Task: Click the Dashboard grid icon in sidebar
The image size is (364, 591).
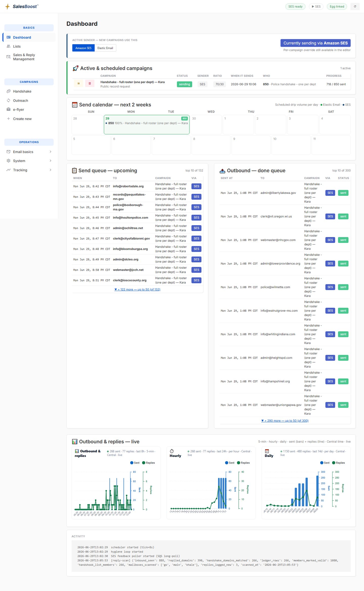Action: click(9, 37)
